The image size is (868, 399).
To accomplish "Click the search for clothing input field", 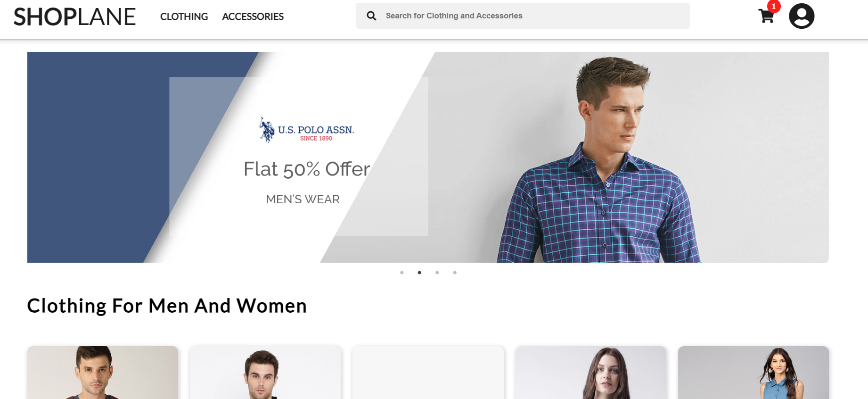I will tap(523, 16).
